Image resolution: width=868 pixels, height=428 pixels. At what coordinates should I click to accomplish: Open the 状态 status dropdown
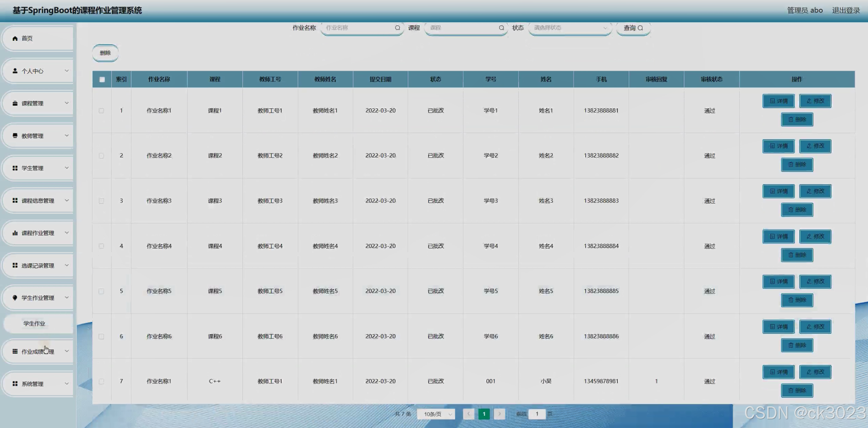coord(570,28)
